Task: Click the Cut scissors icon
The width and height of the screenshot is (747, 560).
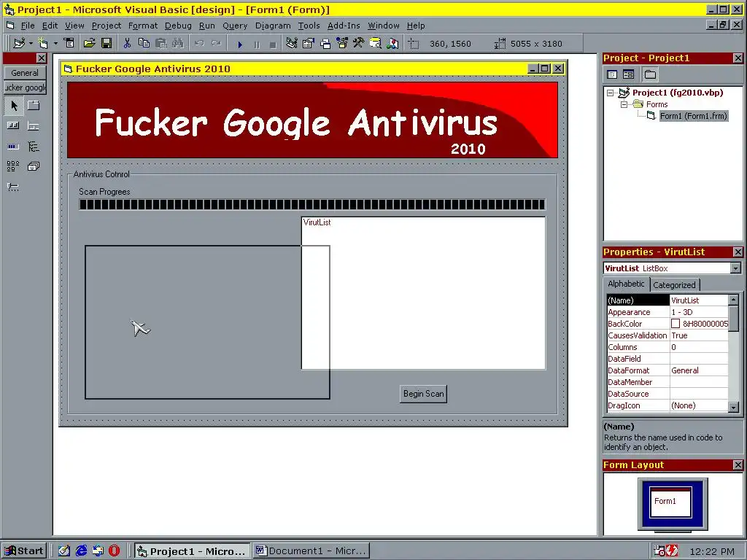Action: [127, 43]
